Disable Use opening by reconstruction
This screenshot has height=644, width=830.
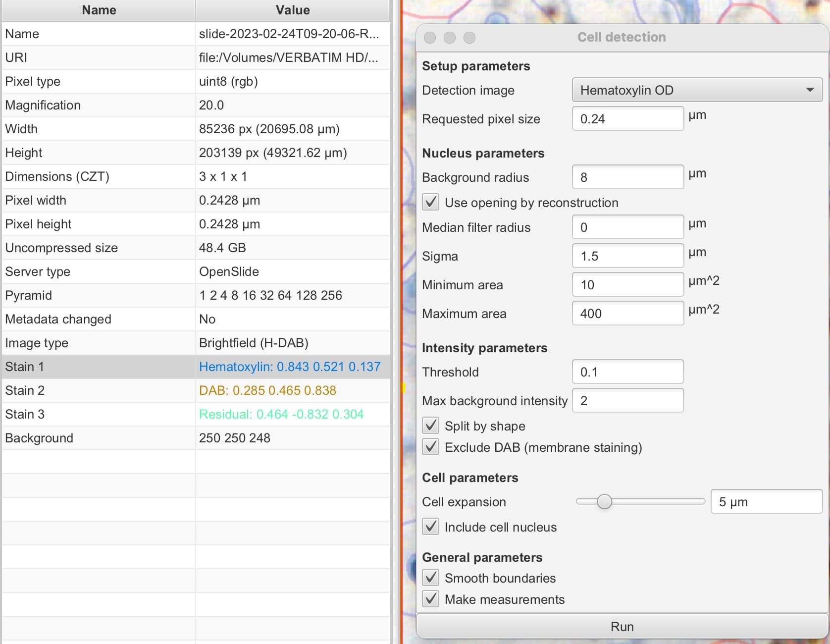point(430,202)
